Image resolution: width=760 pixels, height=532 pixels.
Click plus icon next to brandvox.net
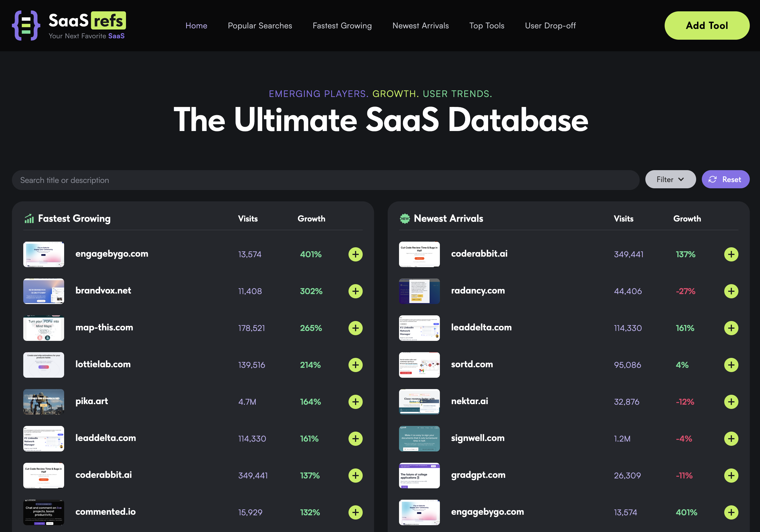(356, 291)
